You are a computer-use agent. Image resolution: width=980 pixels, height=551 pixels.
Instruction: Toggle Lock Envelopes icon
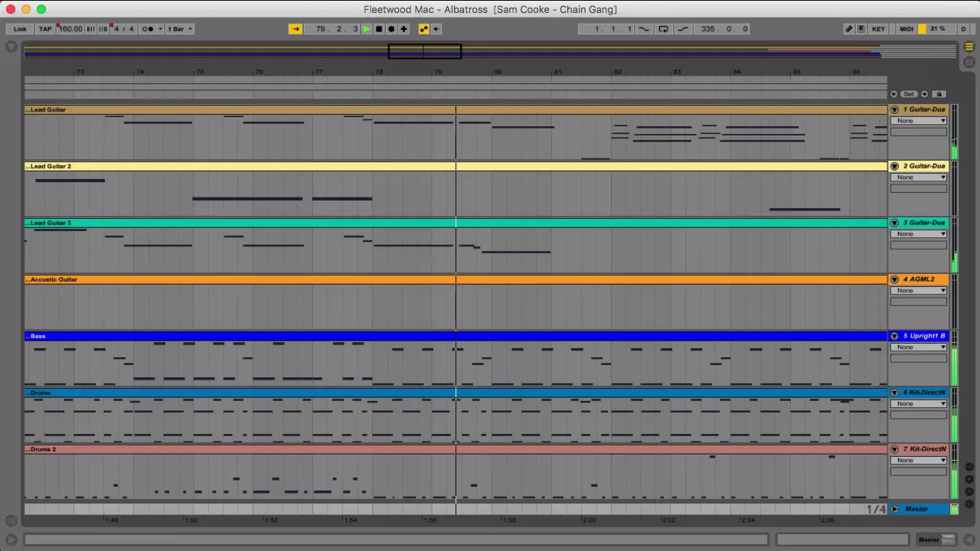pos(939,94)
